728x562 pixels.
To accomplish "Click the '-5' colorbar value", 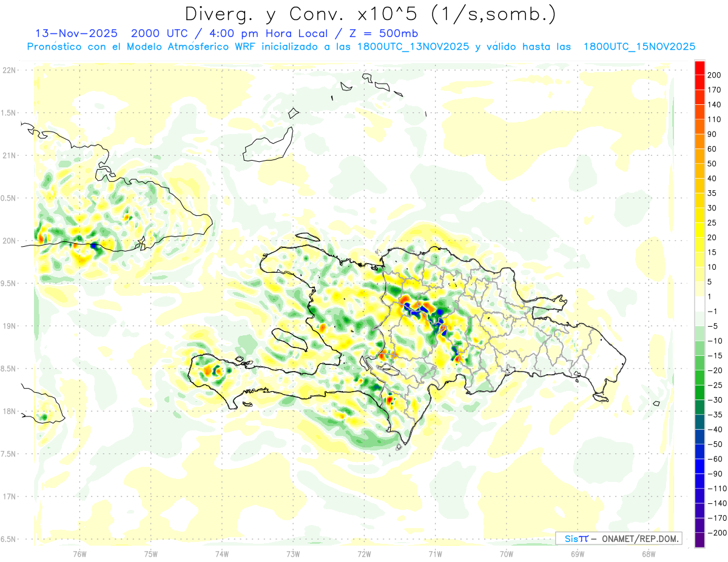I will point(714,326).
